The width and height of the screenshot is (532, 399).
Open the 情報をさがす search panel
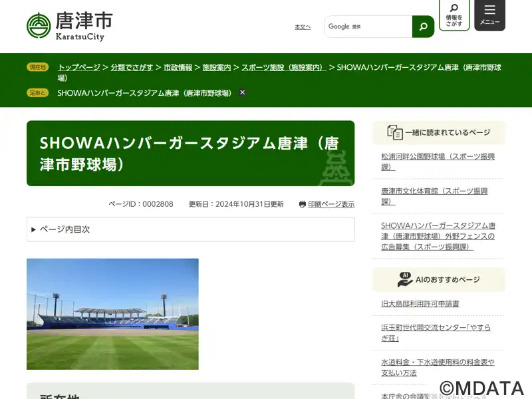click(x=454, y=15)
